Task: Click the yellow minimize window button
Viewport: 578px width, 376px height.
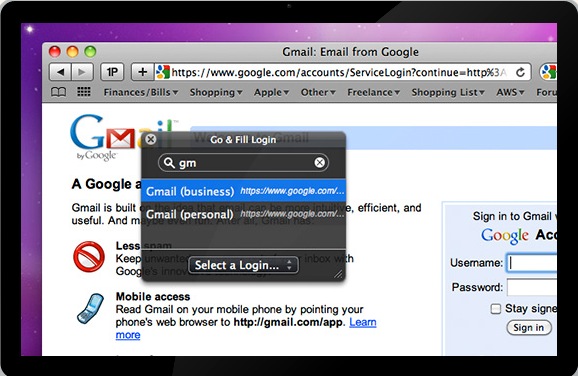Action: [x=72, y=52]
